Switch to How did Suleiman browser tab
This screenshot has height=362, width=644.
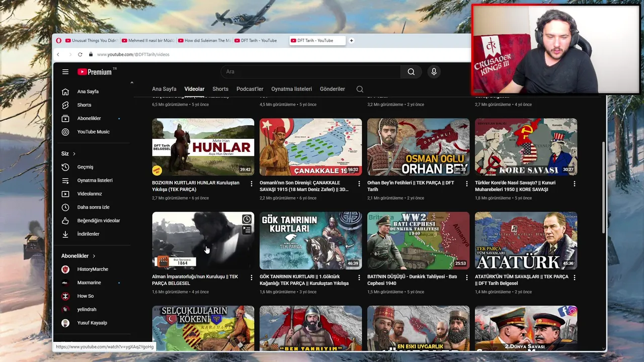(205, 40)
